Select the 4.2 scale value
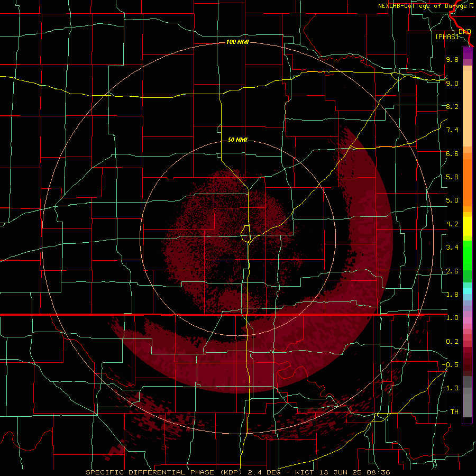This screenshot has width=476, height=476. click(452, 224)
